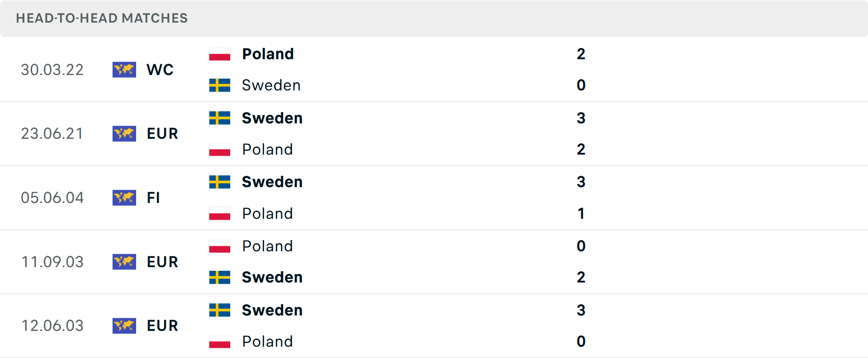Click Sweden flag in the 23.06.21 match
The height and width of the screenshot is (358, 868).
click(220, 118)
